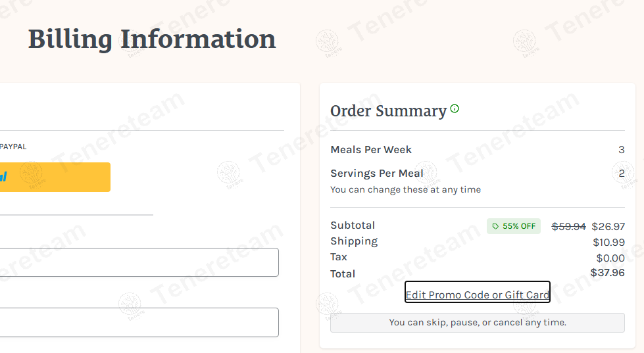Open Edit Promo Code or Gift Card link
Screen dimensions: 644x353
tap(478, 294)
